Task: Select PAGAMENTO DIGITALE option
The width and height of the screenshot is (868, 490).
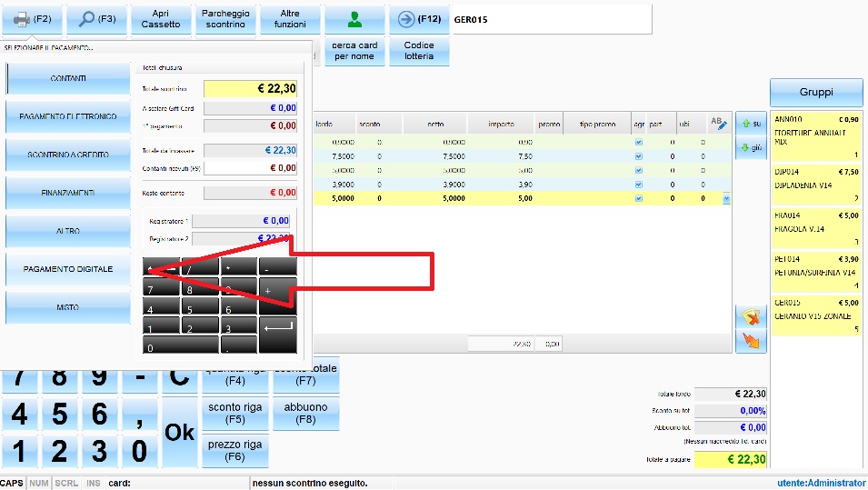Action: (x=68, y=269)
